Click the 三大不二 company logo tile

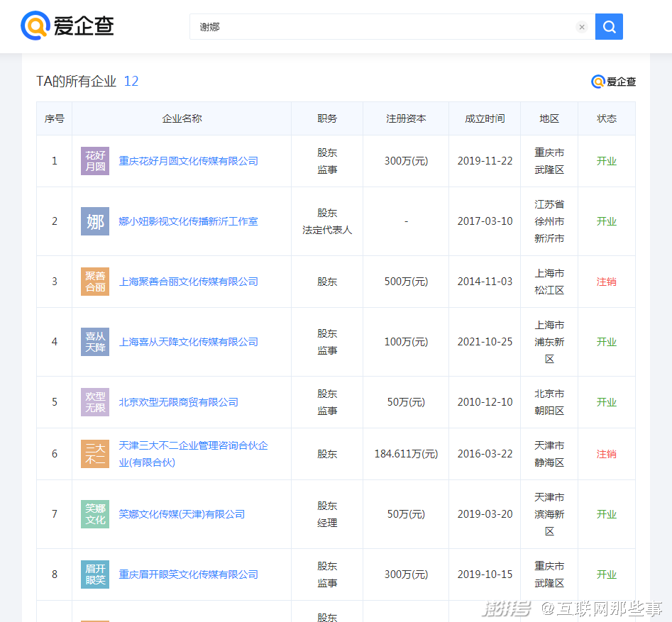95,454
